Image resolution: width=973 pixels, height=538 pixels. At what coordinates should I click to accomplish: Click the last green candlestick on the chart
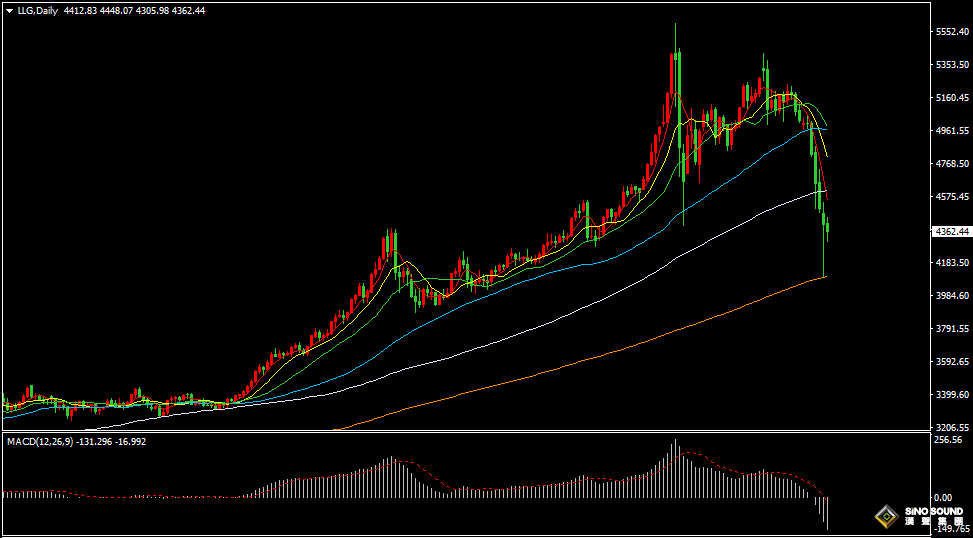[x=827, y=228]
